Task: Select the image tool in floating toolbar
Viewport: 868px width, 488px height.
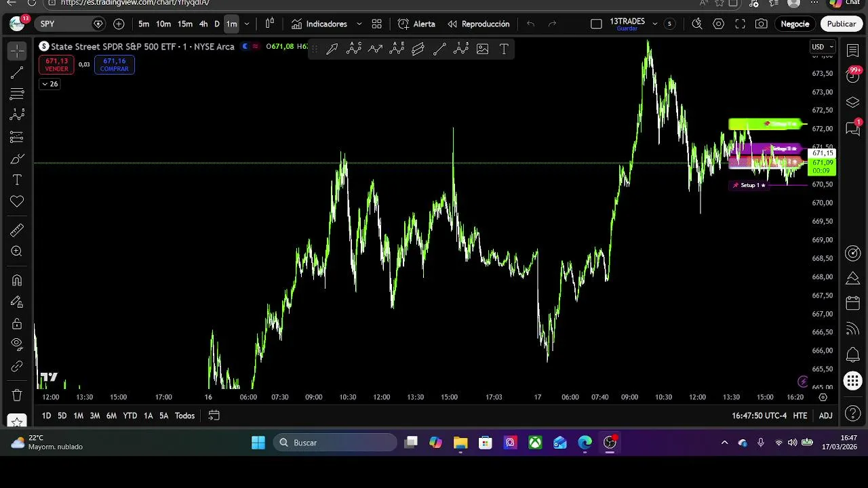Action: 482,49
